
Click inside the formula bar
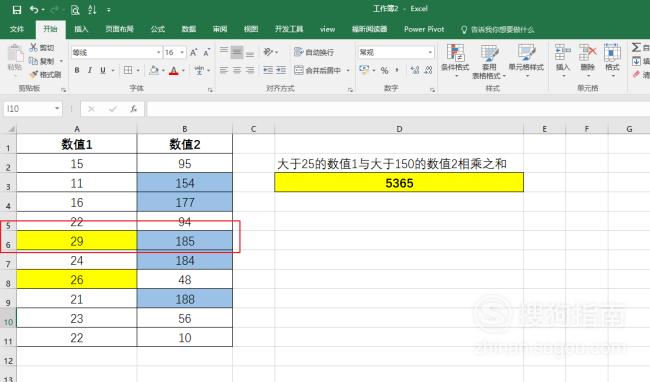click(398, 109)
